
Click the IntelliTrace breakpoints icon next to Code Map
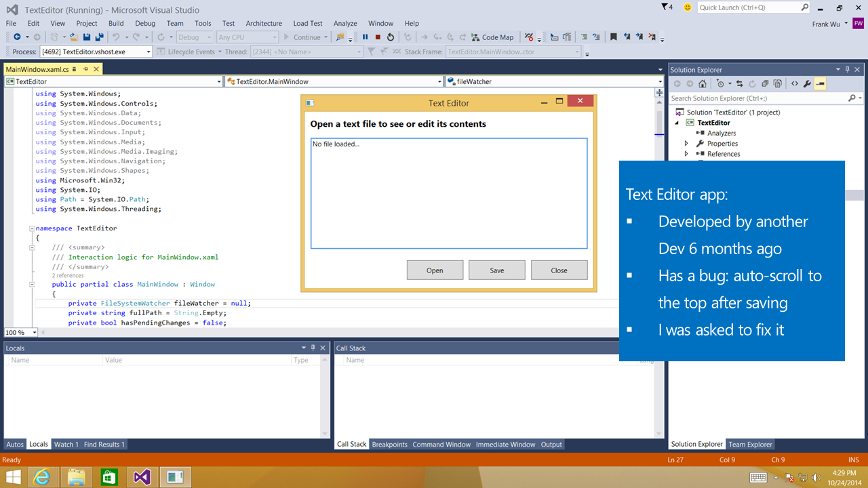coord(529,37)
